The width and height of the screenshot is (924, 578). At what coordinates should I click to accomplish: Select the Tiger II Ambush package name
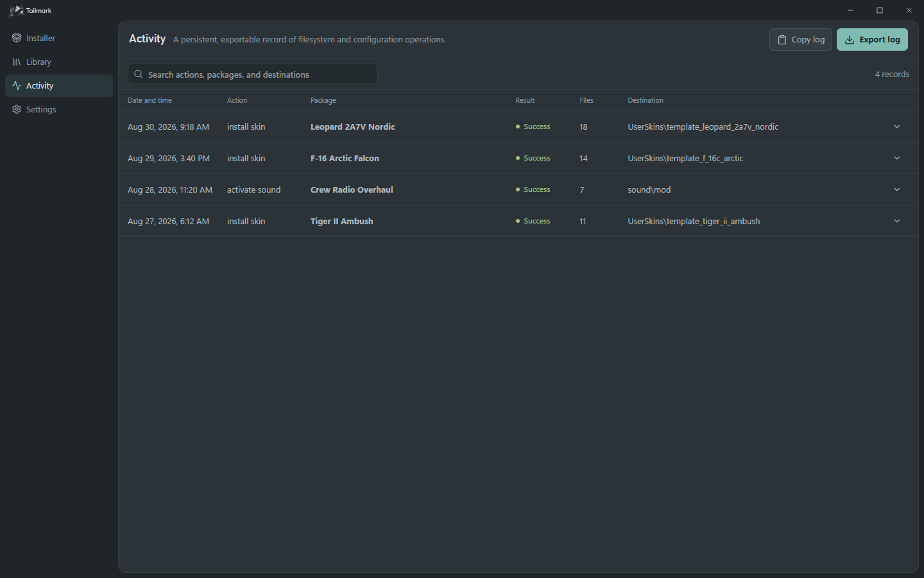[x=341, y=221]
